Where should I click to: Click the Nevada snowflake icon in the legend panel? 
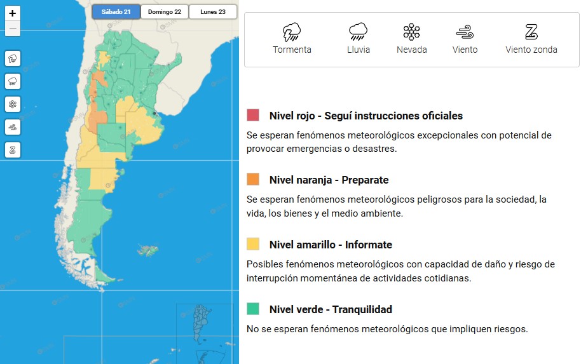click(412, 32)
